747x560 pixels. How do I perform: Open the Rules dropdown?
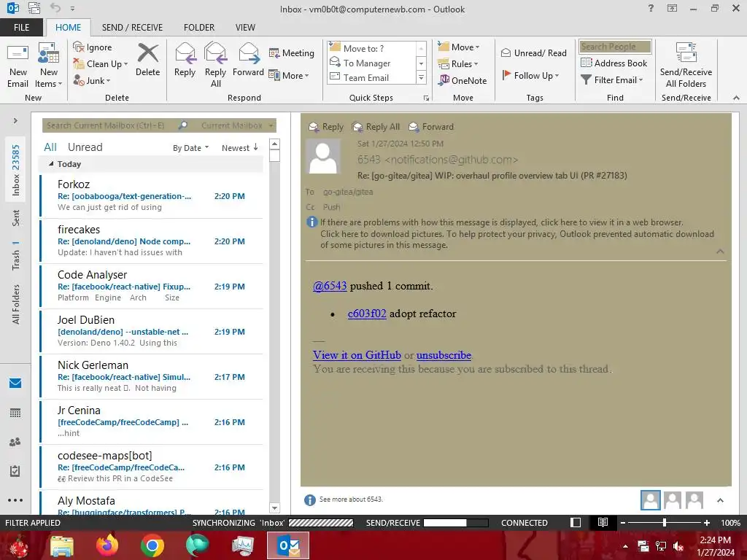point(458,64)
